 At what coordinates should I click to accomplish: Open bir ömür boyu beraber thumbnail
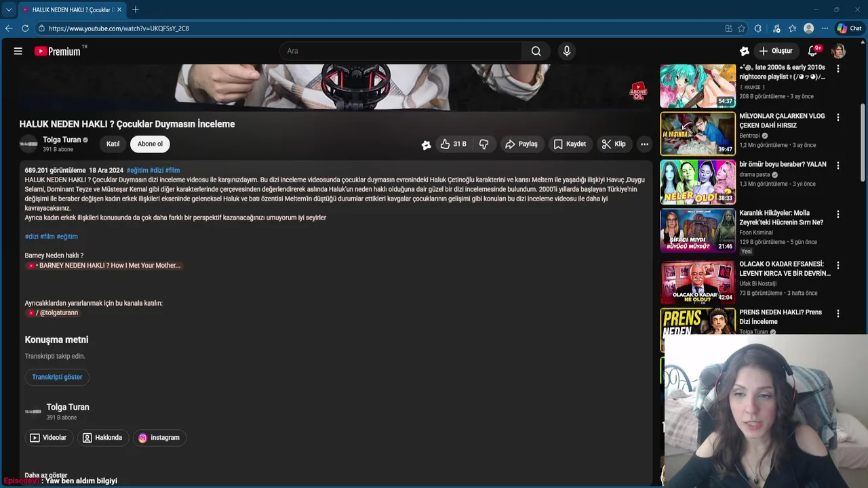point(698,182)
